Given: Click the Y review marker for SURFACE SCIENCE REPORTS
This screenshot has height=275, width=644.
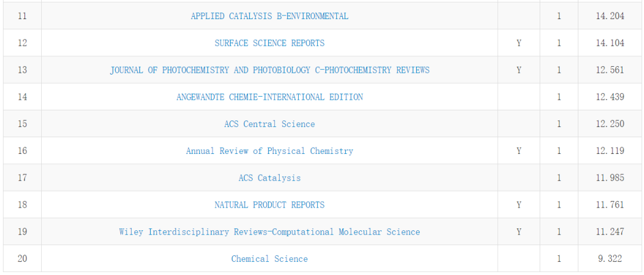Looking at the screenshot, I should click(519, 43).
